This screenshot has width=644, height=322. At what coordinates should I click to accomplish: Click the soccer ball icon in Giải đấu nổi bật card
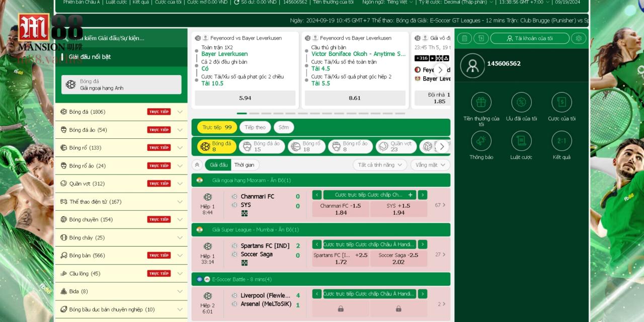pos(71,85)
